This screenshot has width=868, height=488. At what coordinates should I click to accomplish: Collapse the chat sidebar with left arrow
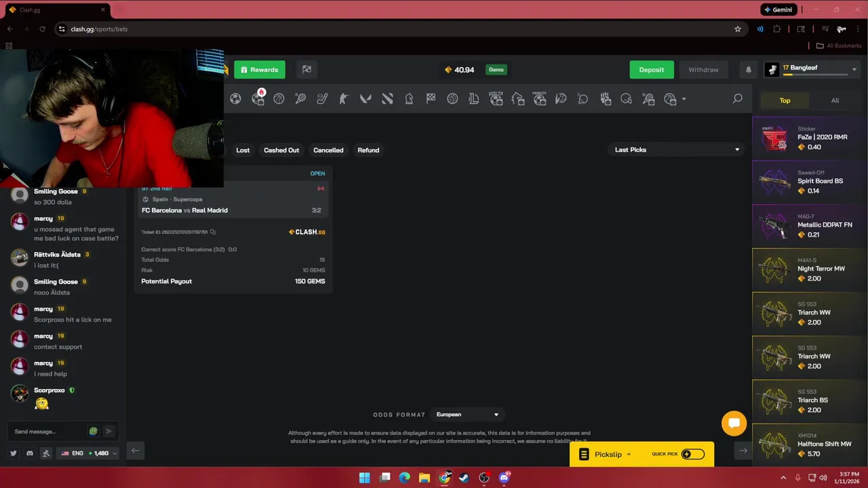pyautogui.click(x=135, y=451)
